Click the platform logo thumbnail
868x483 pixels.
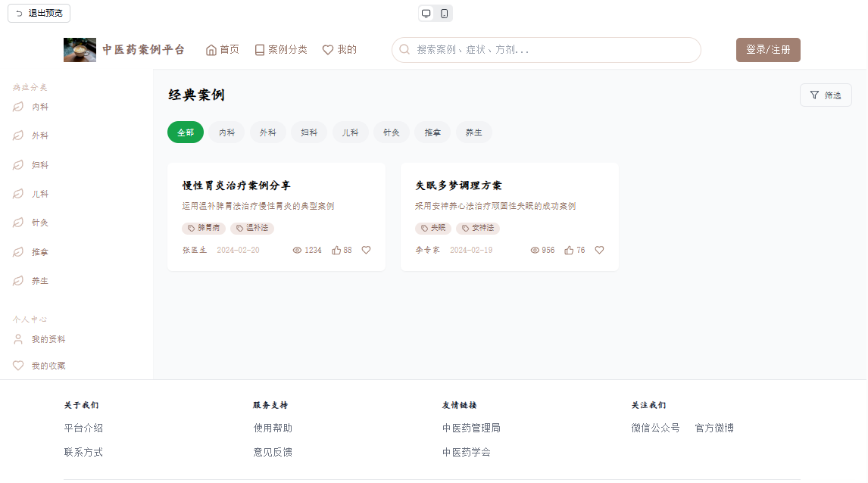[80, 50]
